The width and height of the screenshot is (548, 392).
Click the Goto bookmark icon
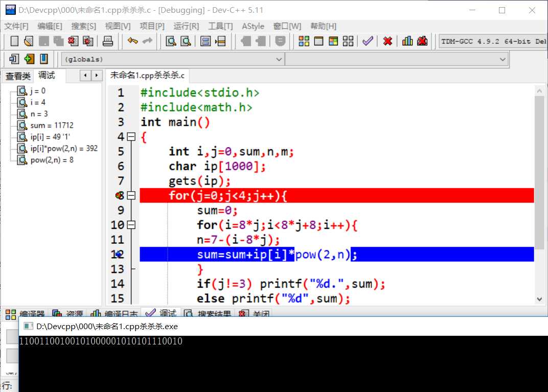click(x=43, y=59)
